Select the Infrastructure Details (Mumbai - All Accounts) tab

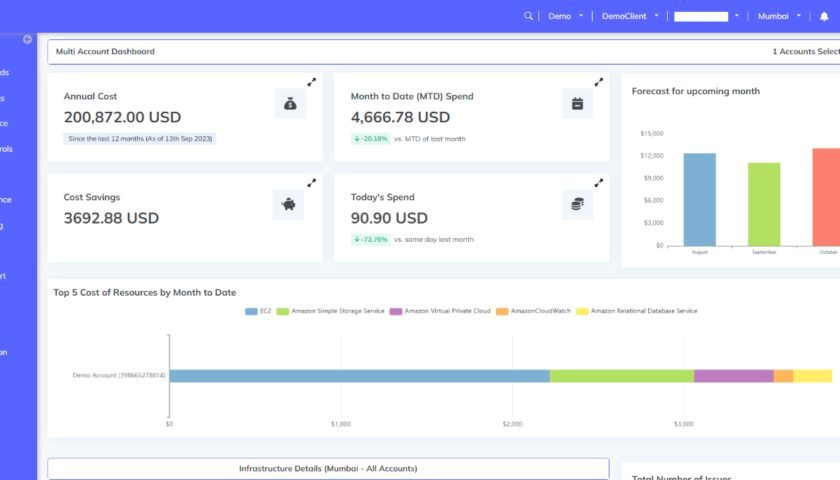[328, 468]
